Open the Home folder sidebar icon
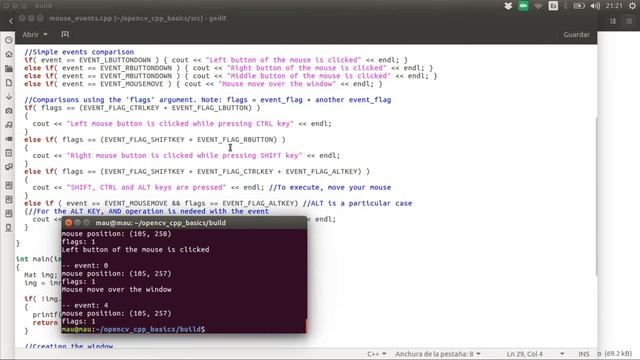Image resolution: width=640 pixels, height=360 pixels. [x=9, y=54]
